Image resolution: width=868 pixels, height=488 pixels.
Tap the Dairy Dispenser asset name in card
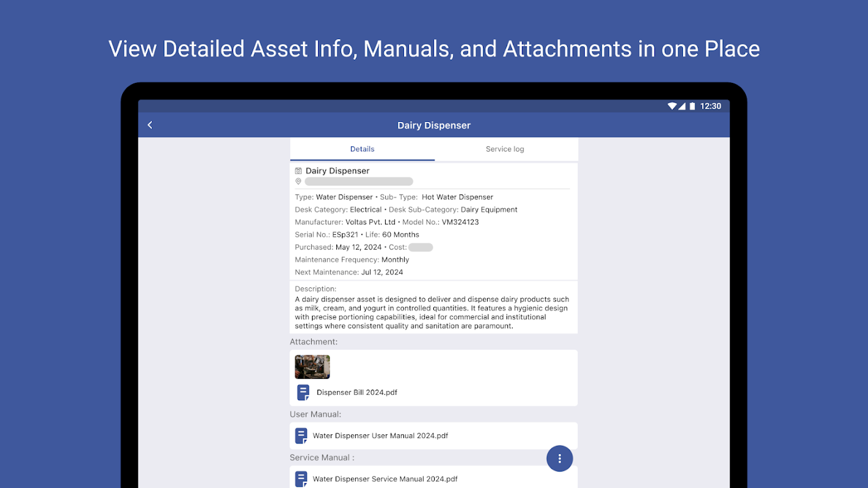pyautogui.click(x=338, y=171)
